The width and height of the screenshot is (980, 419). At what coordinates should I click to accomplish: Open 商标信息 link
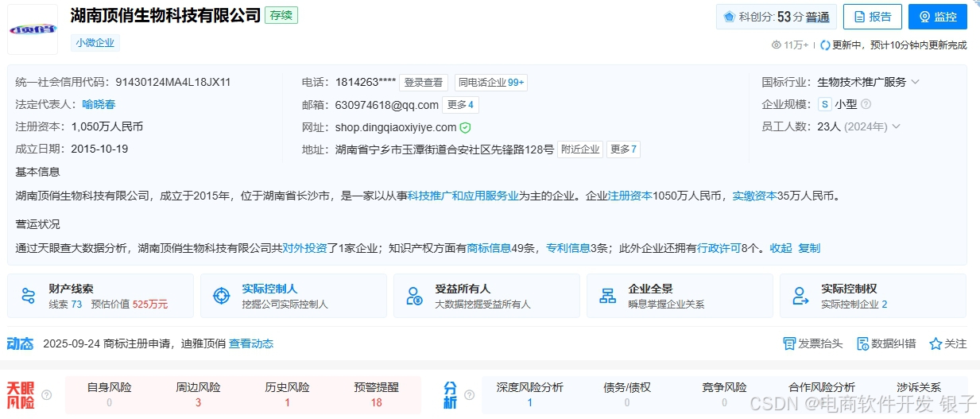(x=489, y=248)
